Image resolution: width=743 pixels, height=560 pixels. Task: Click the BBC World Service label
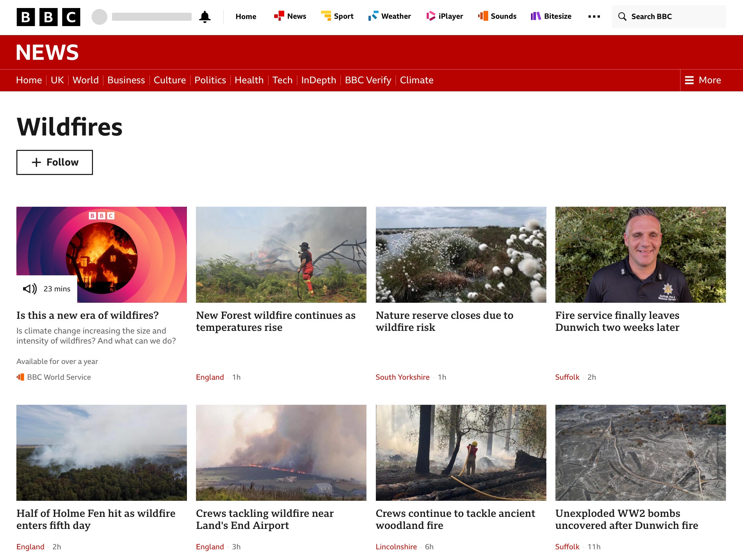point(59,377)
